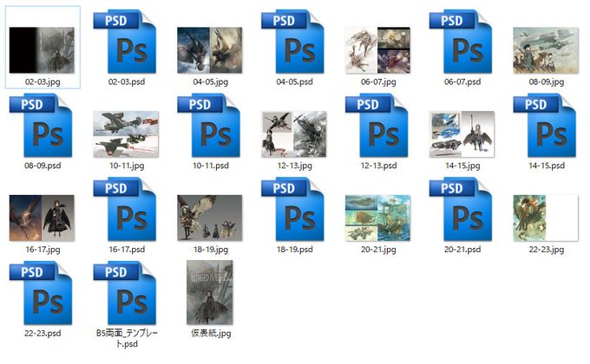Select the 18-19.psd Photoshop file icon
This screenshot has height=364, width=590.
292,210
